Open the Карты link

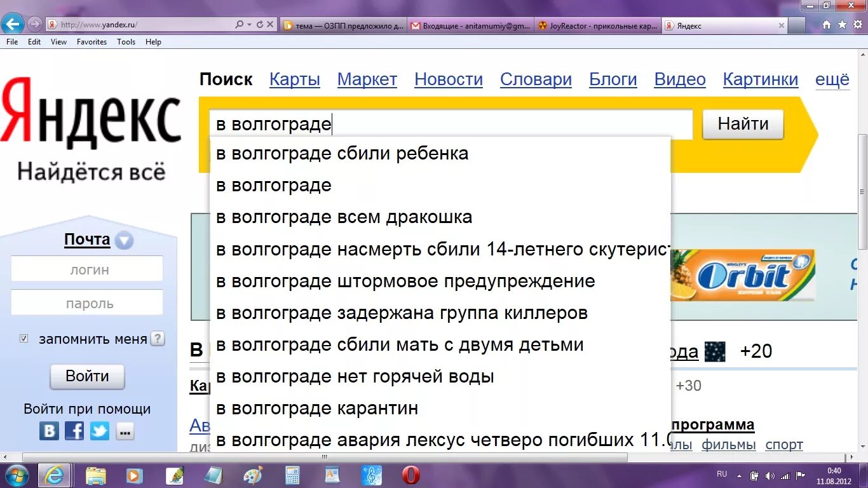295,79
